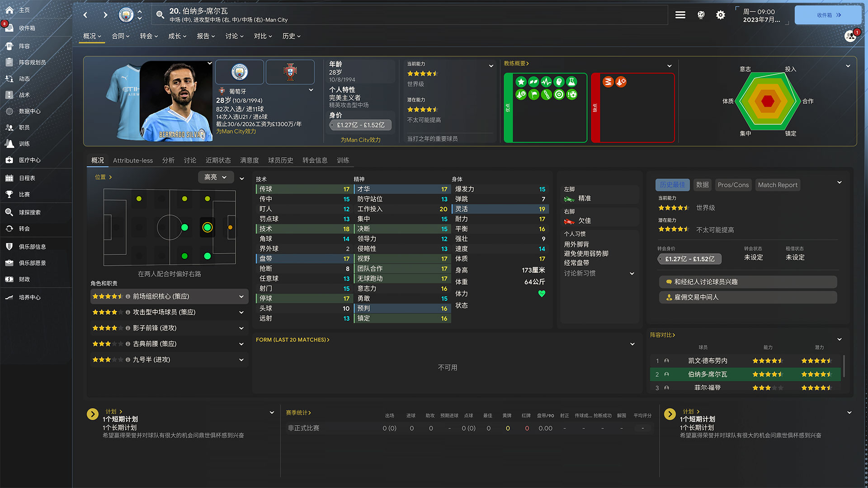
Task: Open 比赛 competitions trophy icon
Action: click(x=9, y=194)
